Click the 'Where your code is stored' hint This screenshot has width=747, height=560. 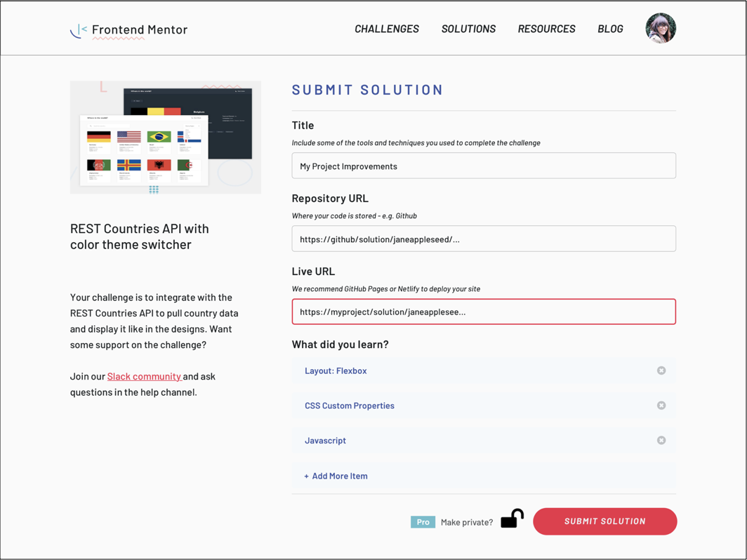pos(355,215)
